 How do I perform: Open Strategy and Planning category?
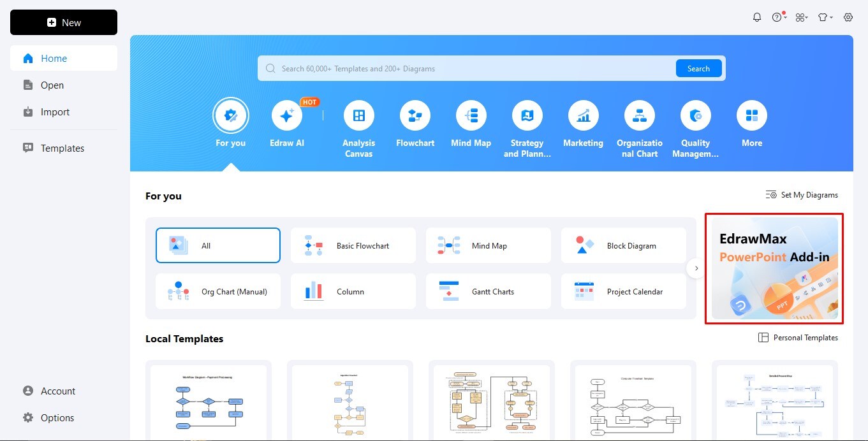click(527, 115)
